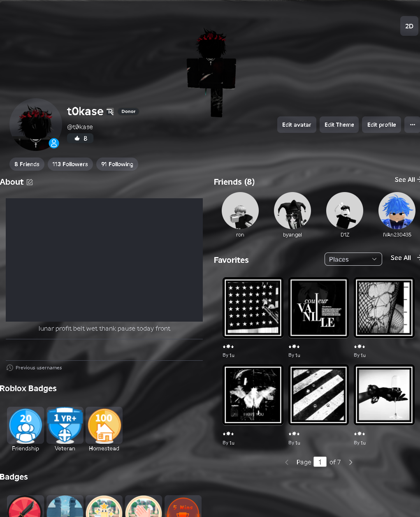Open friend IVAn230435's avatar

click(x=397, y=211)
